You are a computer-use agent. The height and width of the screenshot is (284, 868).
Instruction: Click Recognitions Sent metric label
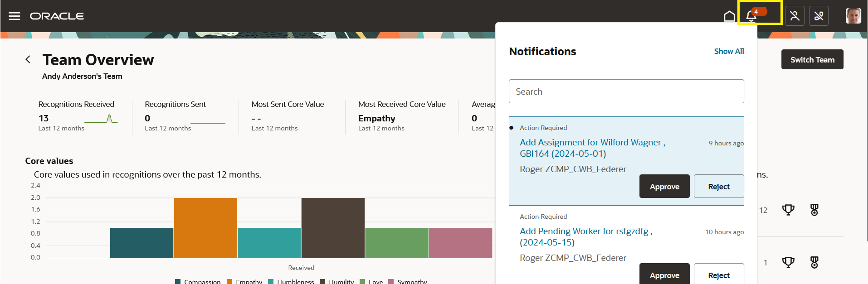tap(175, 104)
